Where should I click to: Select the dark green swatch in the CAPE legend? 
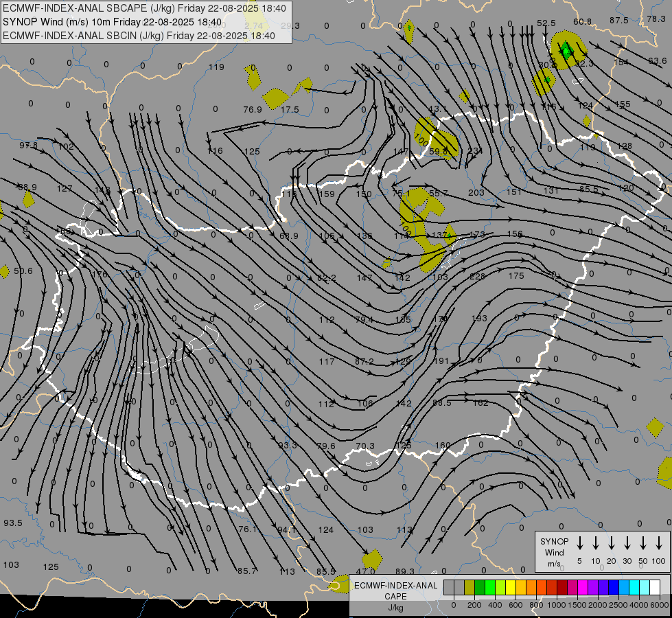pos(480,588)
